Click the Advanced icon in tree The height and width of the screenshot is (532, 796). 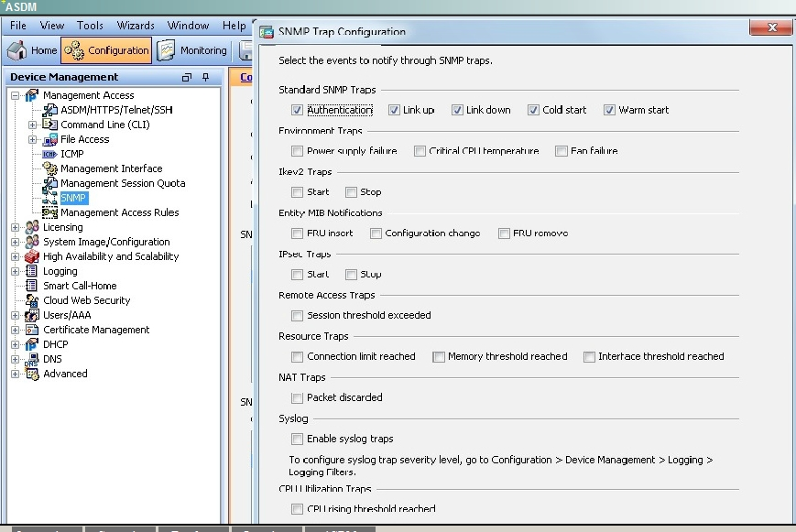tap(32, 375)
